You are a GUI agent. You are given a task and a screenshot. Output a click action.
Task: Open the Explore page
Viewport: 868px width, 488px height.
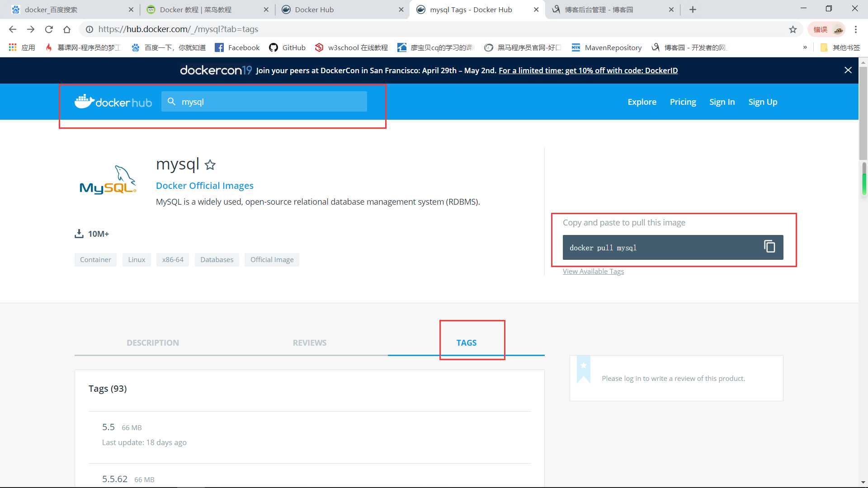pos(642,102)
